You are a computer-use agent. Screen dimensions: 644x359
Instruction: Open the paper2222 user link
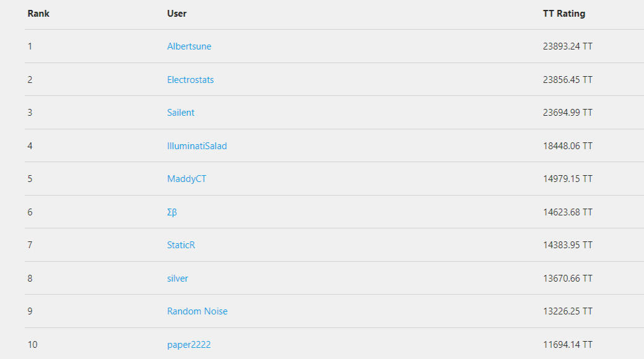(189, 345)
